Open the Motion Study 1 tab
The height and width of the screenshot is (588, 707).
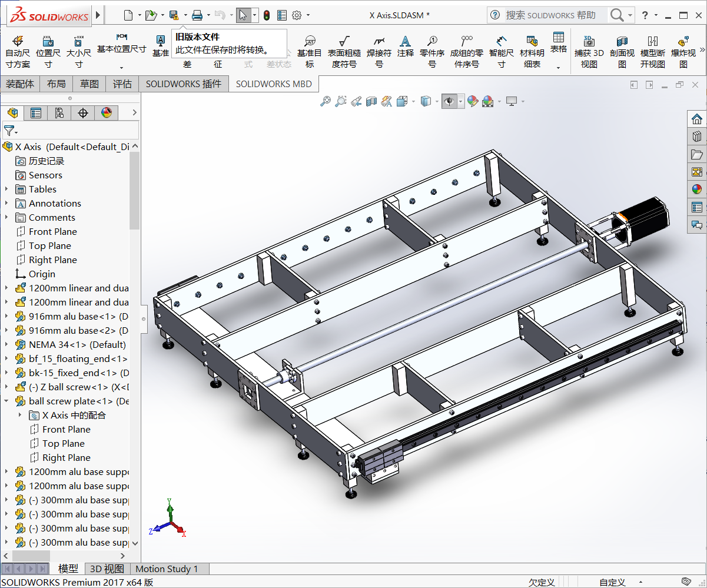pos(167,569)
